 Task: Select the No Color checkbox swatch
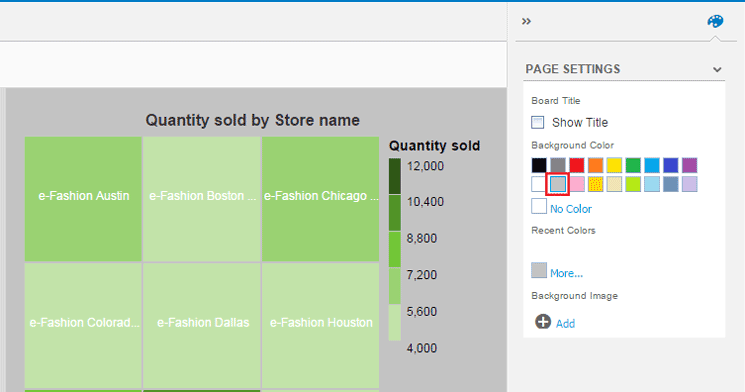pyautogui.click(x=539, y=207)
